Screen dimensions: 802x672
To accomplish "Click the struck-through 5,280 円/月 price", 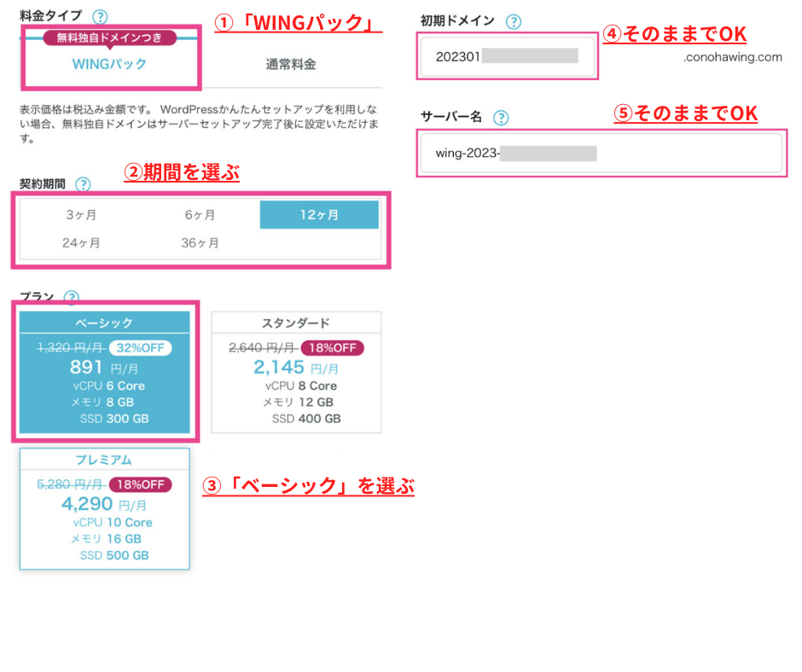I will 72,485.
